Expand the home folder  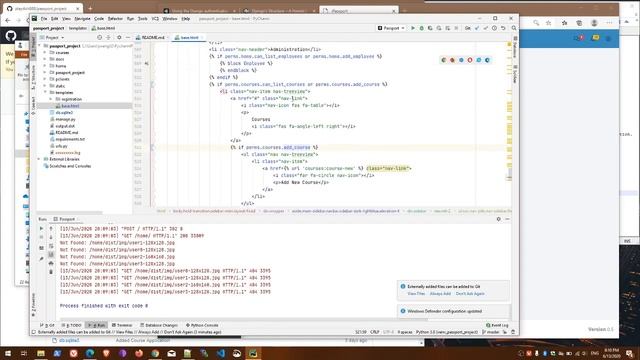tap(45, 66)
